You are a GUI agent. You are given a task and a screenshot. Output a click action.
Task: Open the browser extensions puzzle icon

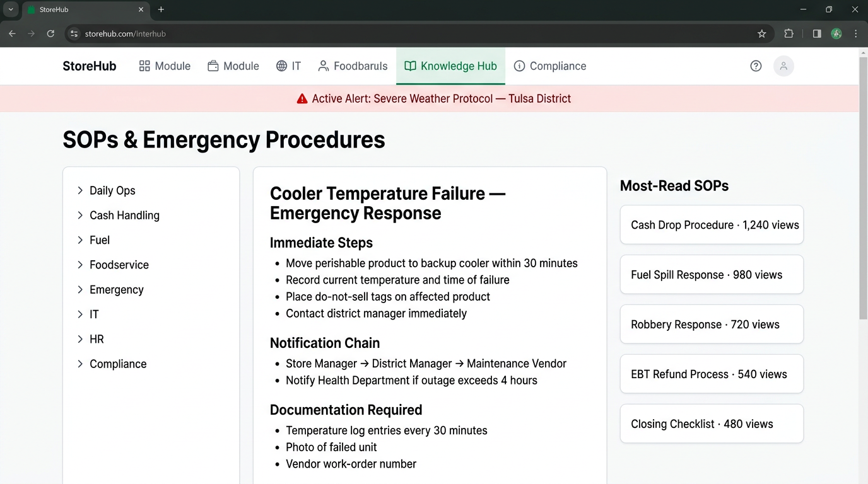[x=789, y=33]
